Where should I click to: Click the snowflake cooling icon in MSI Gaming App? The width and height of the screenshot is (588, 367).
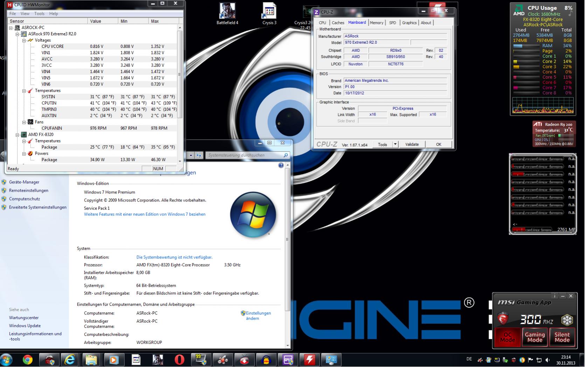pos(567,320)
